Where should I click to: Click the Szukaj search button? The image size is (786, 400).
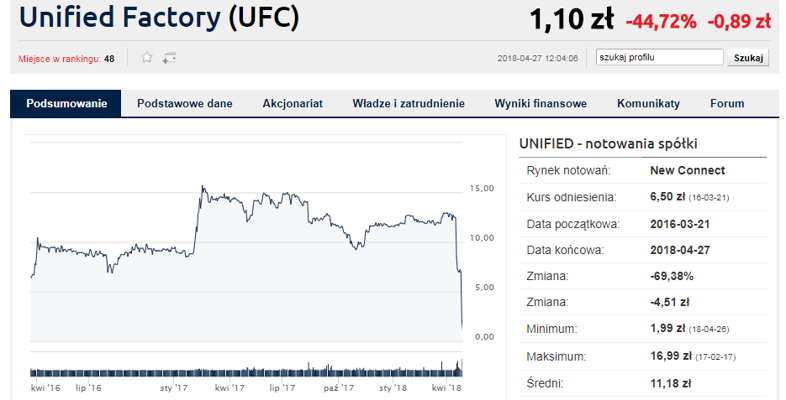pyautogui.click(x=748, y=58)
